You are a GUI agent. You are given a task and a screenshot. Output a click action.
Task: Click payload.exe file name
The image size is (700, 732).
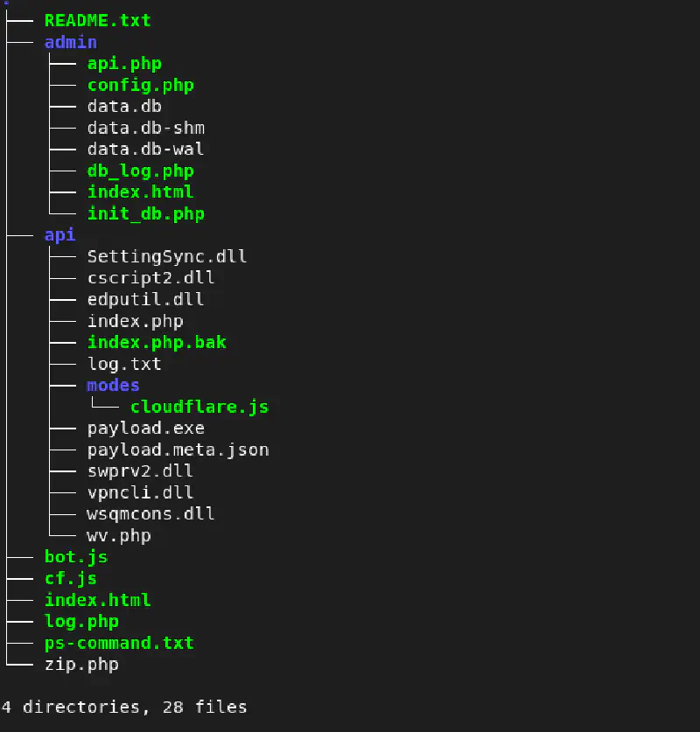tap(146, 429)
